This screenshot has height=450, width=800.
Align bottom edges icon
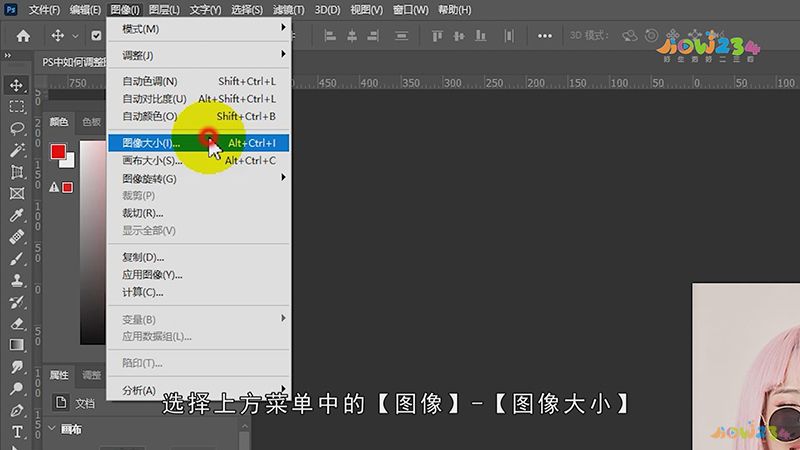(480, 36)
